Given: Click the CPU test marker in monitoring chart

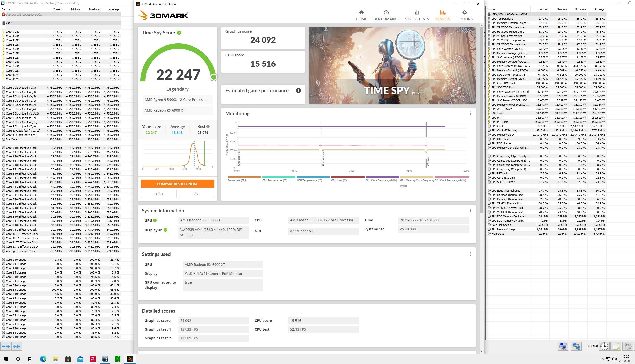Looking at the screenshot, I should [428, 161].
